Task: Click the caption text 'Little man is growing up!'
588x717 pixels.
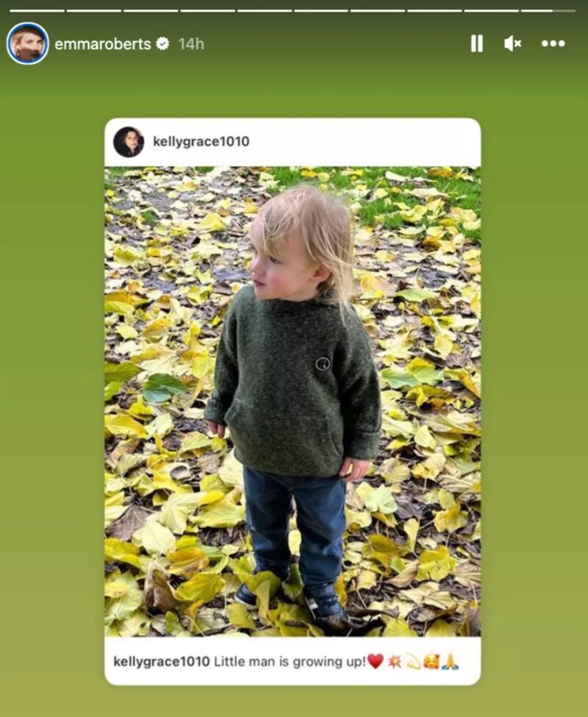Action: [290, 662]
